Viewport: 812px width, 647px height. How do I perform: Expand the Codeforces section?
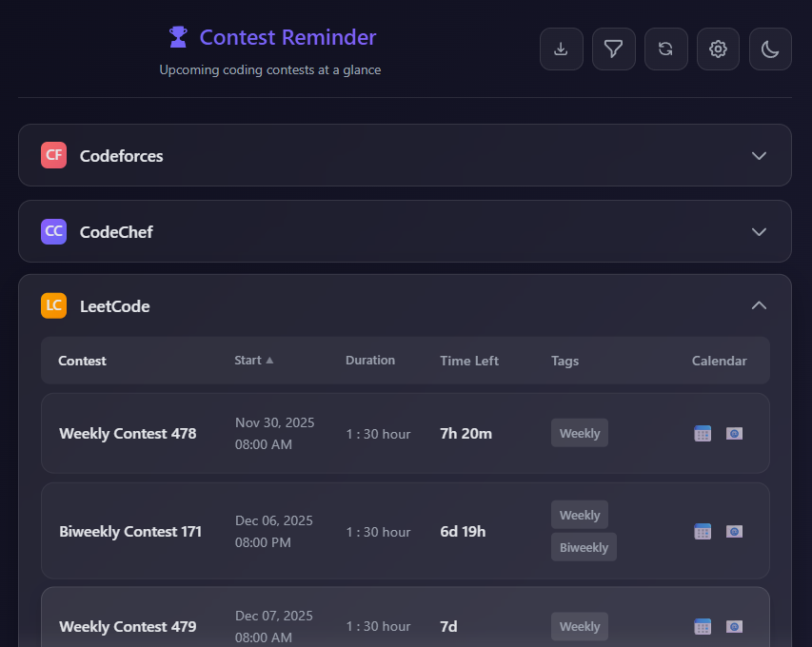[759, 155]
